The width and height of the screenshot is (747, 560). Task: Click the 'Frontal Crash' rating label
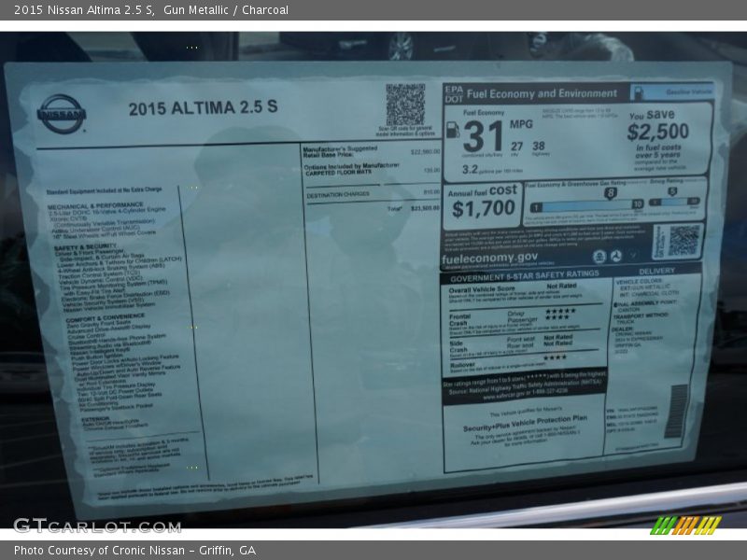(459, 319)
